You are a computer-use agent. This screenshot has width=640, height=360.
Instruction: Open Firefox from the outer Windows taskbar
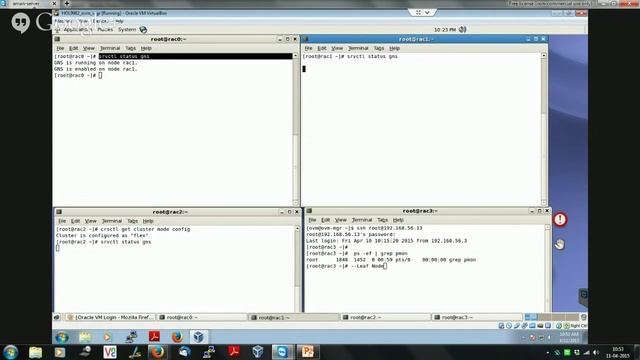pyautogui.click(x=158, y=352)
